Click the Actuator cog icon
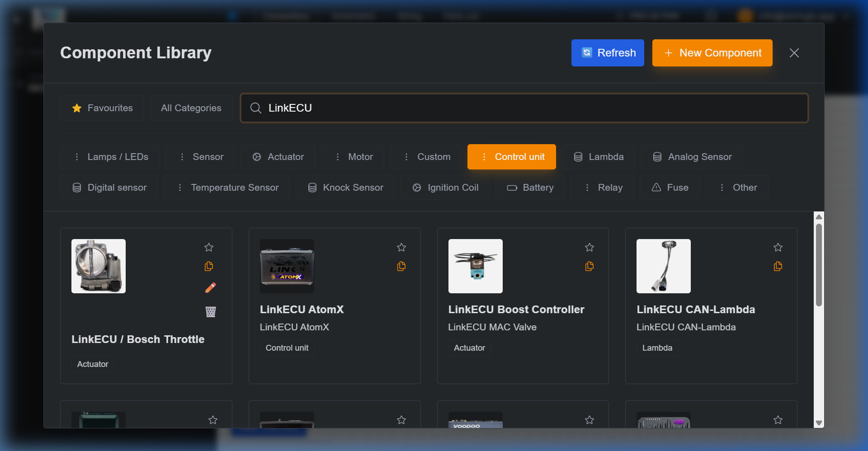Image resolution: width=868 pixels, height=451 pixels. [257, 157]
